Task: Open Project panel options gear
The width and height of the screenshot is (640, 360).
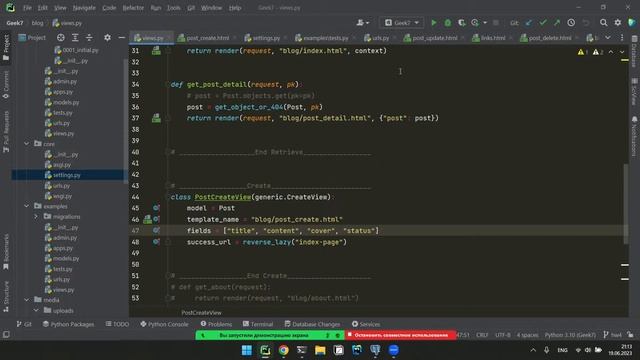Action: coord(107,38)
